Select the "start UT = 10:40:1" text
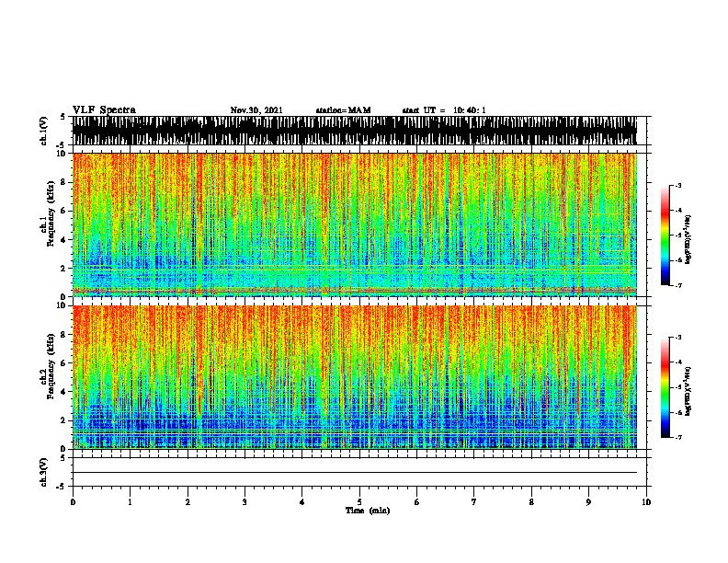 (444, 110)
